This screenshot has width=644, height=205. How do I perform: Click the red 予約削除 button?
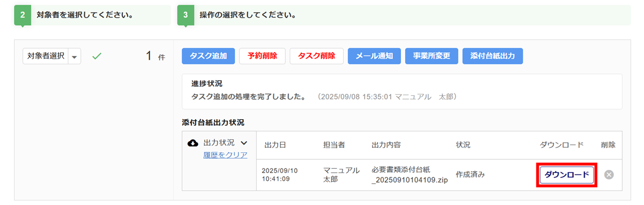[x=262, y=56]
